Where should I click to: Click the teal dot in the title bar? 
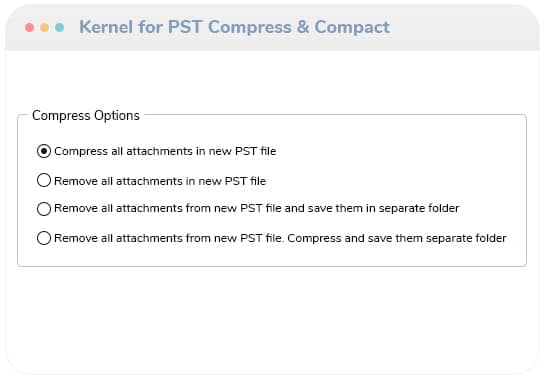click(x=59, y=27)
